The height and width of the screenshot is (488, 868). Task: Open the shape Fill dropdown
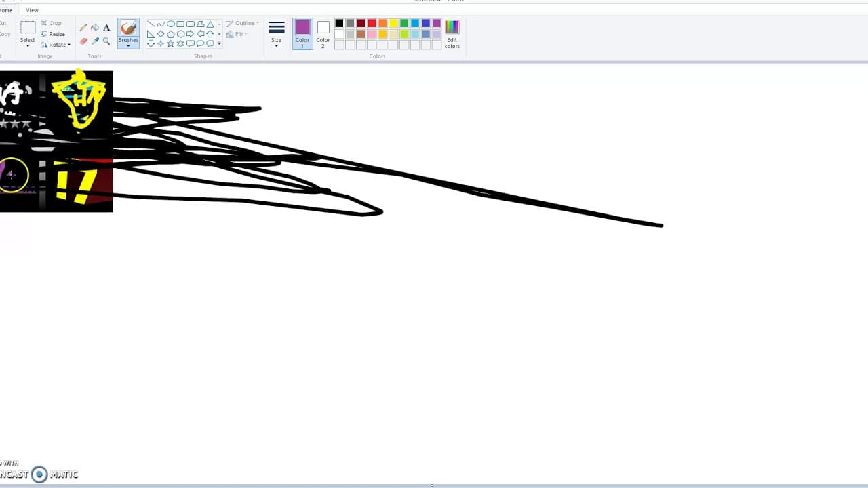tap(237, 34)
